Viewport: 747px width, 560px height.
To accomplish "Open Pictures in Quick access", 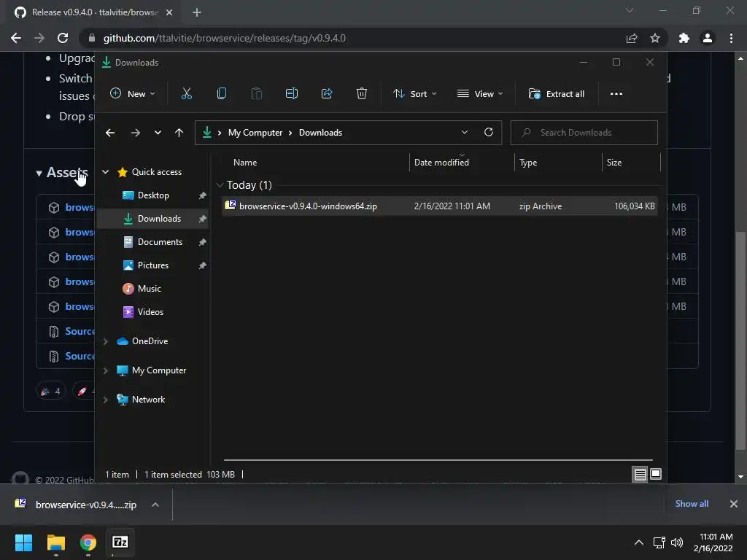I will [x=153, y=265].
